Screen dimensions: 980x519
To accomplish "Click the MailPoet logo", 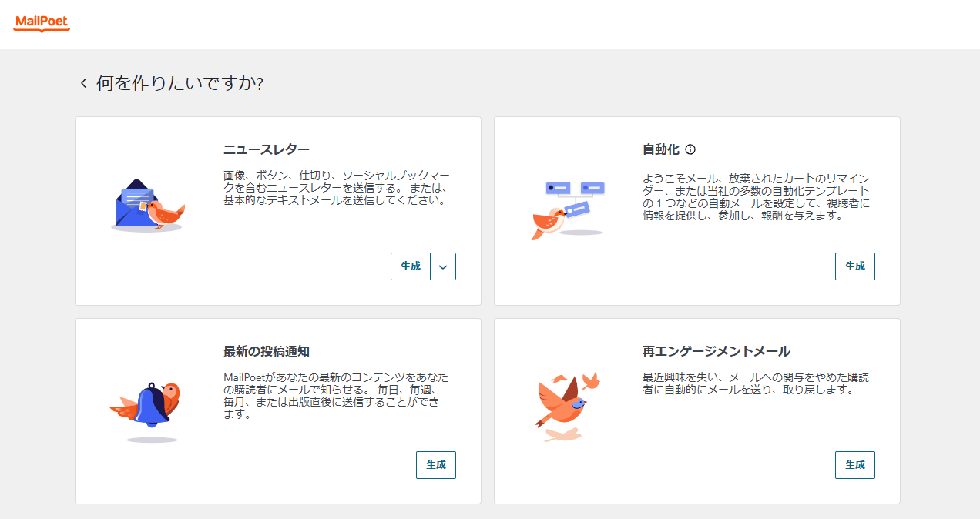I will [42, 24].
